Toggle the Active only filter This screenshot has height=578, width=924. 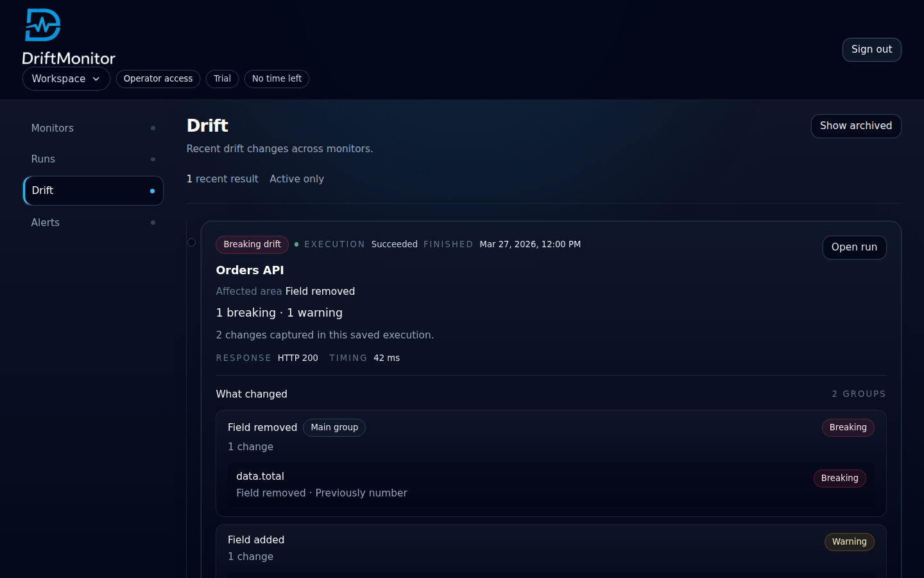point(296,179)
